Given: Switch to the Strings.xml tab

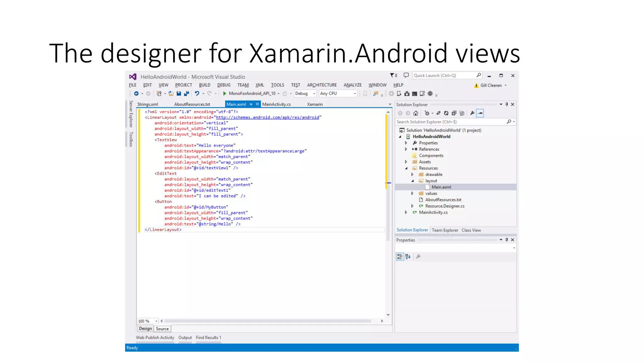Looking at the screenshot, I should 147,104.
